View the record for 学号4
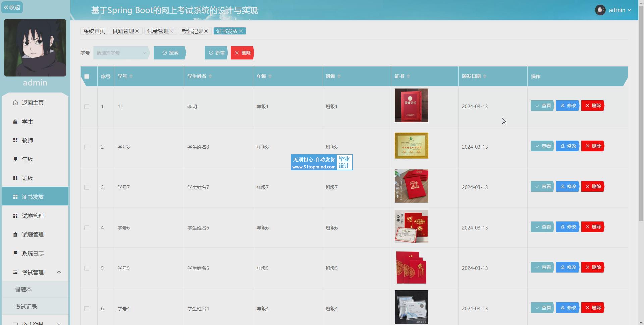Viewport: 644px width, 325px height. click(542, 307)
